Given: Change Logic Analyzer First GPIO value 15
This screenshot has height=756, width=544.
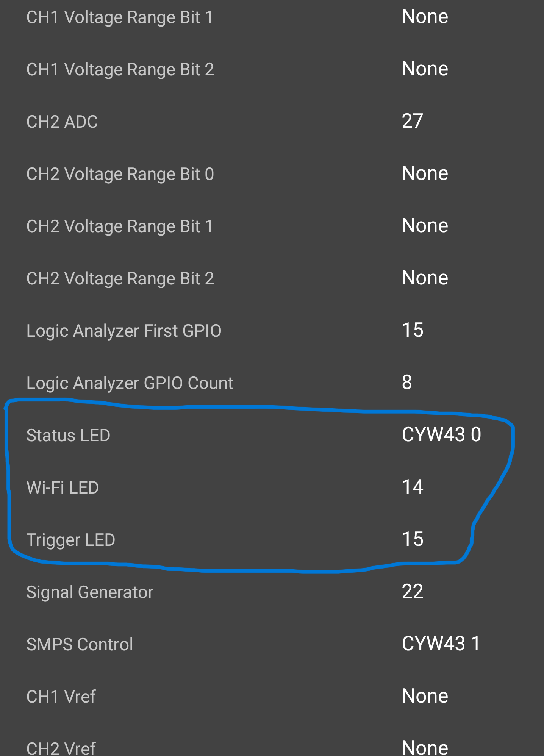Looking at the screenshot, I should click(413, 330).
